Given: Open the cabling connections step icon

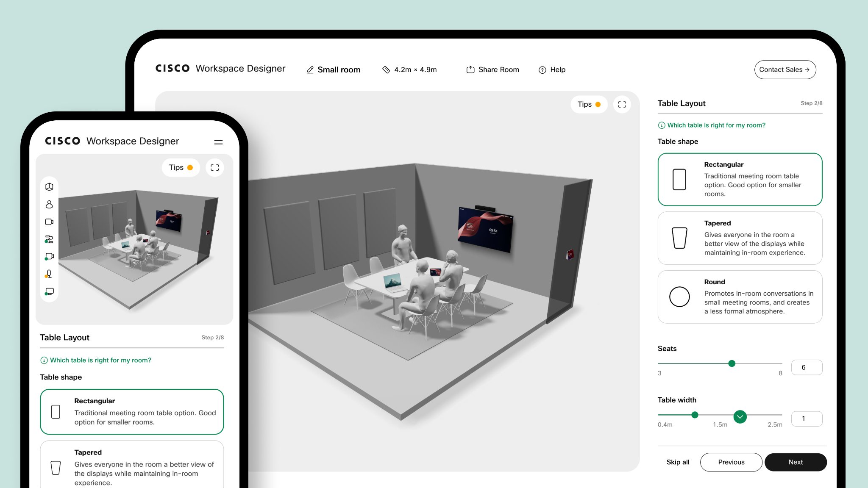Looking at the screenshot, I should point(49,239).
